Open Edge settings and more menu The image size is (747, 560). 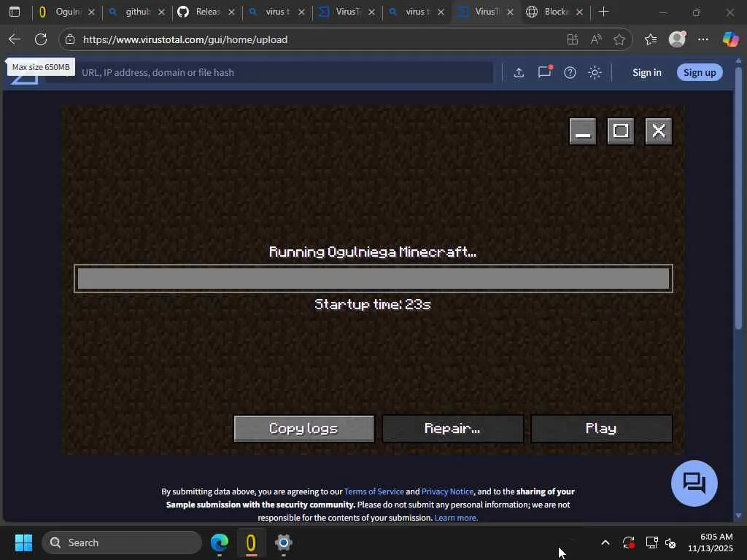[x=703, y=39]
